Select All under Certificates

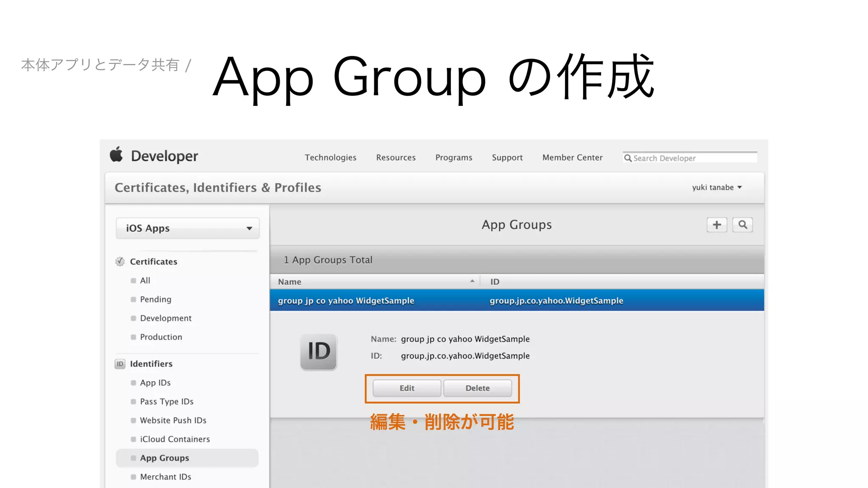coord(145,280)
